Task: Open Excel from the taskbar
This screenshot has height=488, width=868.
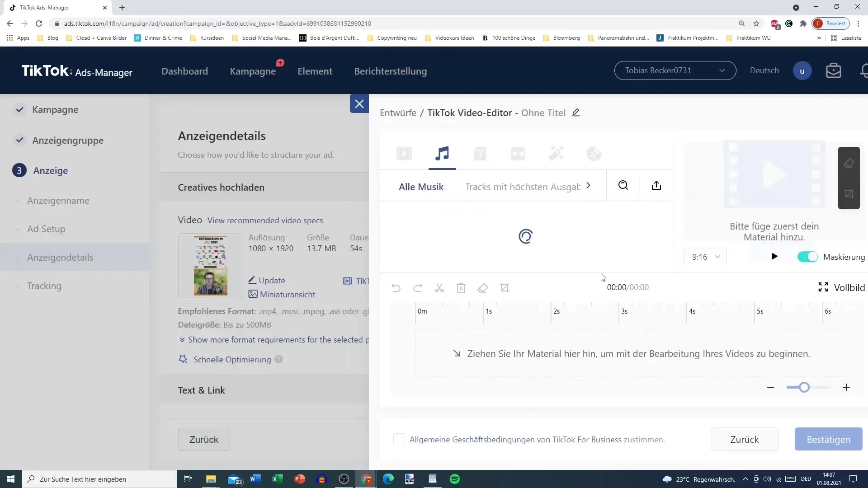Action: 278,479
